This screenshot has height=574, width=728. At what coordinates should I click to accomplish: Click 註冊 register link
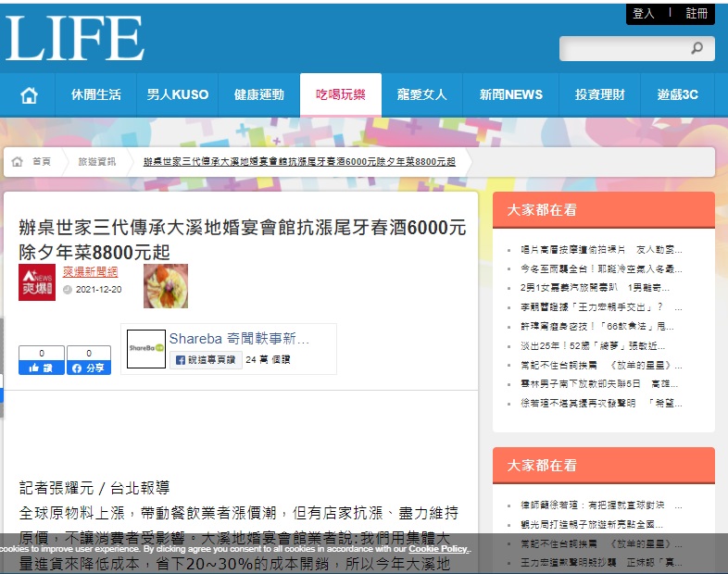coord(697,14)
